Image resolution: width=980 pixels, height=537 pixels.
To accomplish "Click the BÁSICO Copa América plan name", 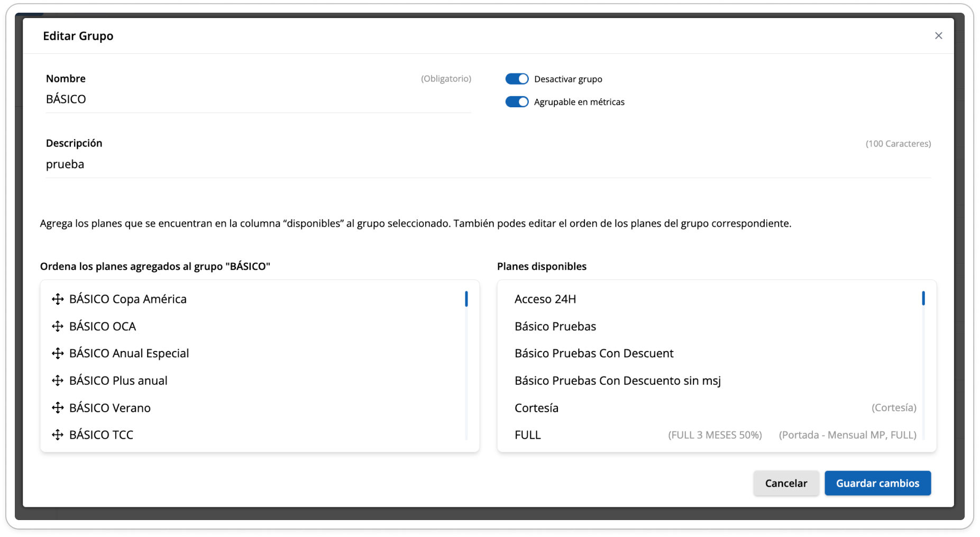I will coord(128,299).
